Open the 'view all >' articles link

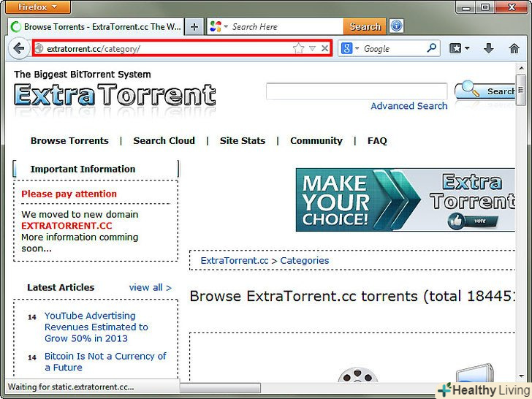pyautogui.click(x=150, y=287)
